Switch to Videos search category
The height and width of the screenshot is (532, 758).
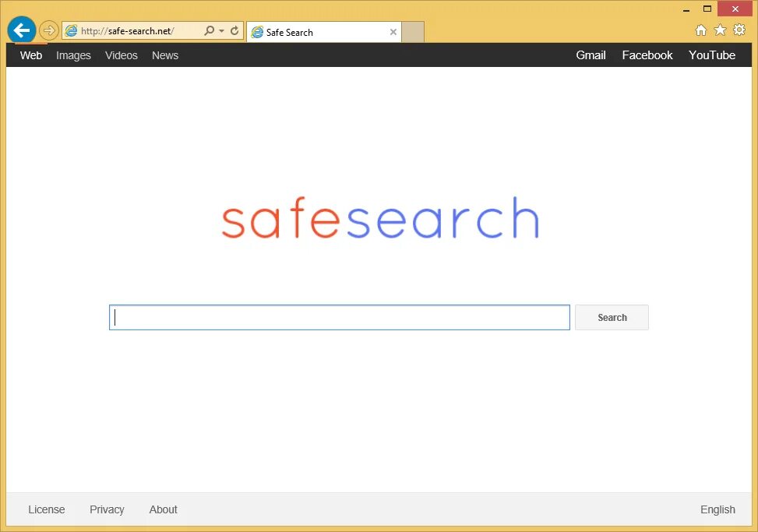[x=122, y=55]
